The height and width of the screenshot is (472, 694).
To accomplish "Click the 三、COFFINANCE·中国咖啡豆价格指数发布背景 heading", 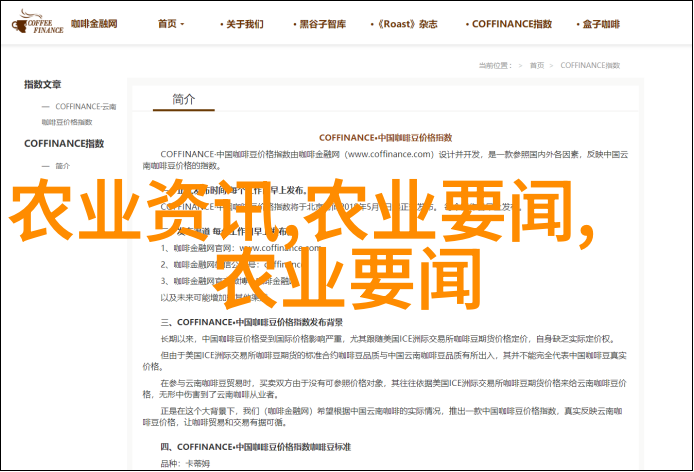I will (x=251, y=322).
